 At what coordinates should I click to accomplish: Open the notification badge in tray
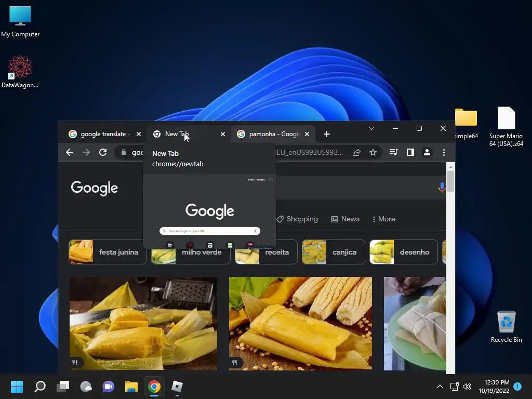518,386
